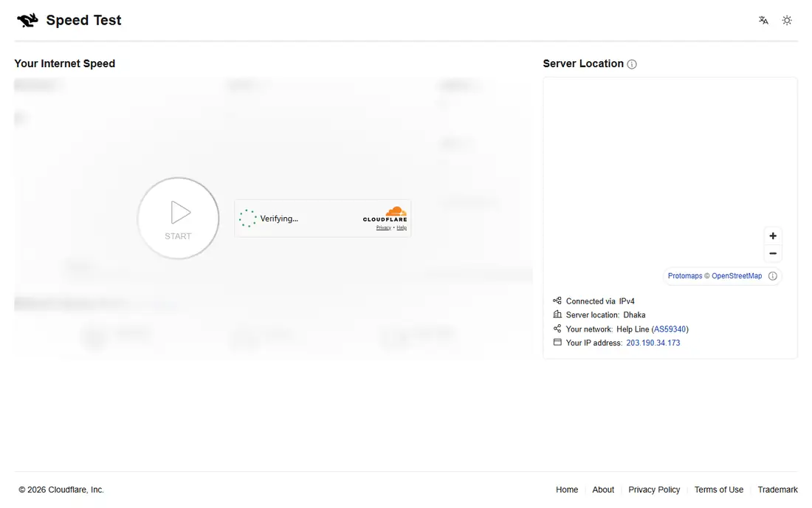The image size is (812, 508).
Task: Open the Terms of Use footer link
Action: pyautogui.click(x=719, y=490)
